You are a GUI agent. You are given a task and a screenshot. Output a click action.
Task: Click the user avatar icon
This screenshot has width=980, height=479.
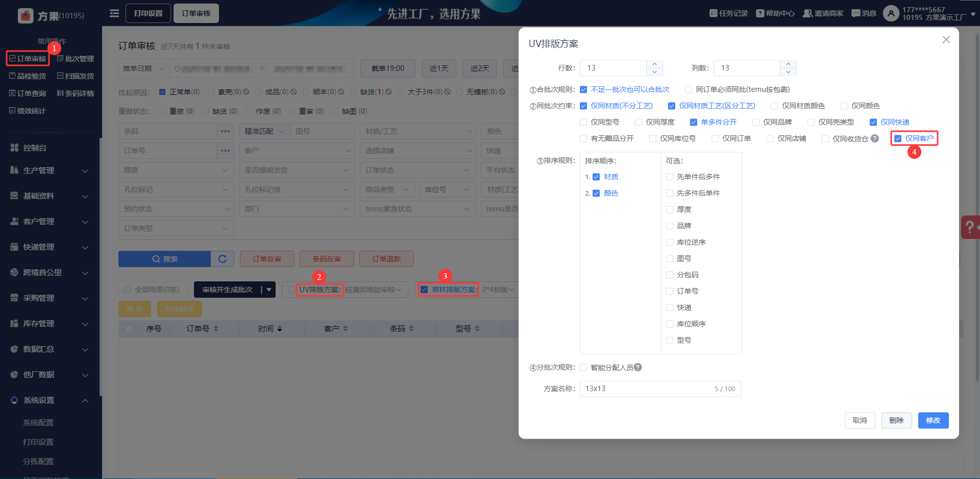(x=891, y=13)
